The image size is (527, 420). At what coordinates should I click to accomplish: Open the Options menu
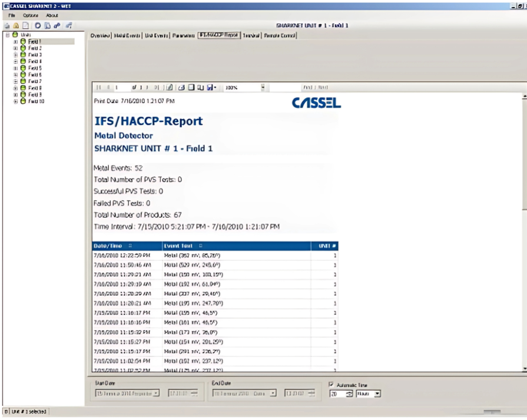click(31, 15)
